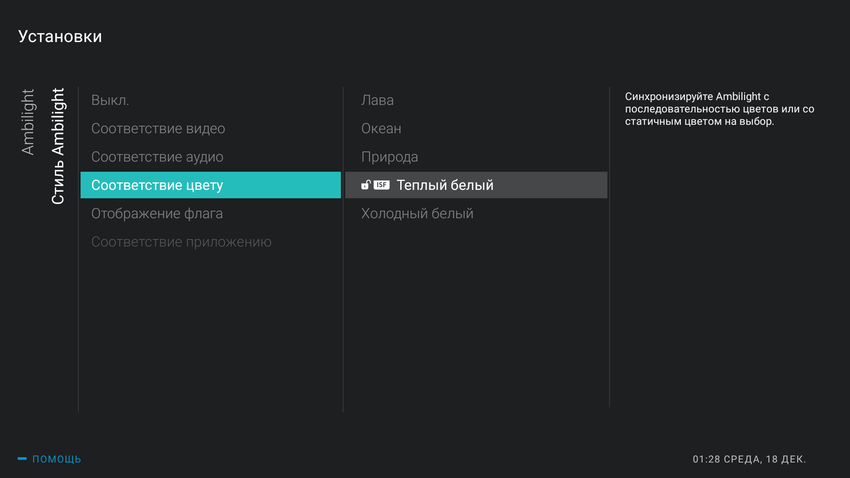Select Теплый белый static color

click(445, 185)
